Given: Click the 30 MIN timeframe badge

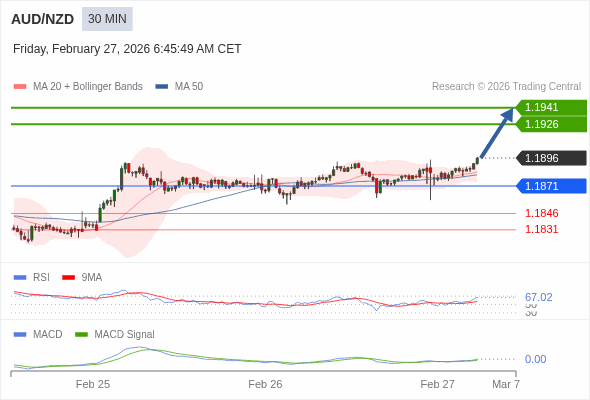Looking at the screenshot, I should pyautogui.click(x=107, y=19).
